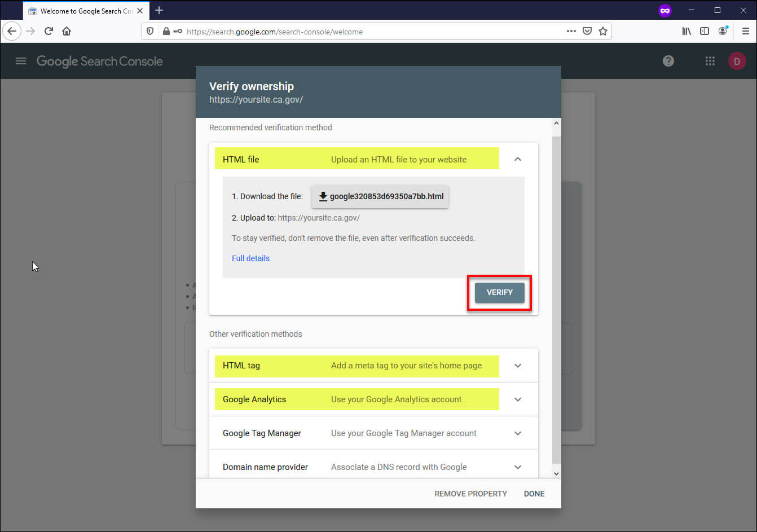Image resolution: width=757 pixels, height=532 pixels.
Task: Open a new browser tab
Action: click(x=159, y=10)
